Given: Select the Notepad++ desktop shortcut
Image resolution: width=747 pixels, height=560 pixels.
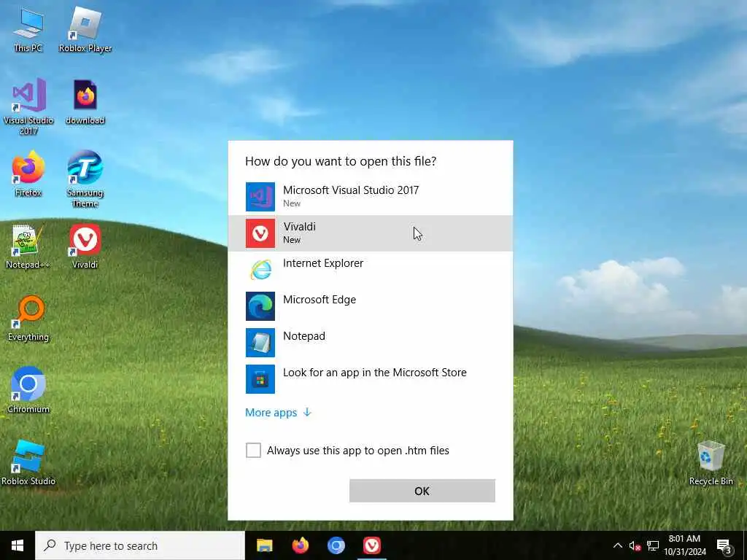Looking at the screenshot, I should pyautogui.click(x=28, y=246).
